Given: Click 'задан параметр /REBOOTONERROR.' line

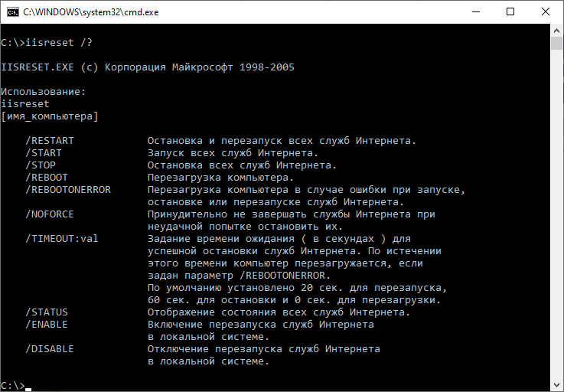Looking at the screenshot, I should pos(240,276).
